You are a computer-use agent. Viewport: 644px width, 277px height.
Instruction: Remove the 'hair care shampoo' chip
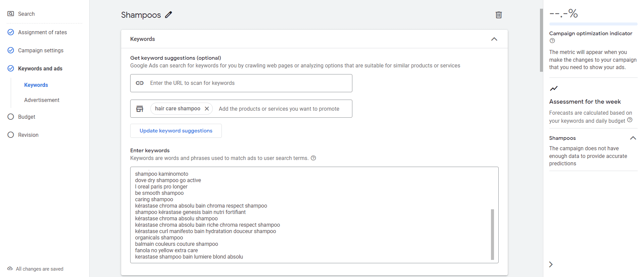coord(207,109)
